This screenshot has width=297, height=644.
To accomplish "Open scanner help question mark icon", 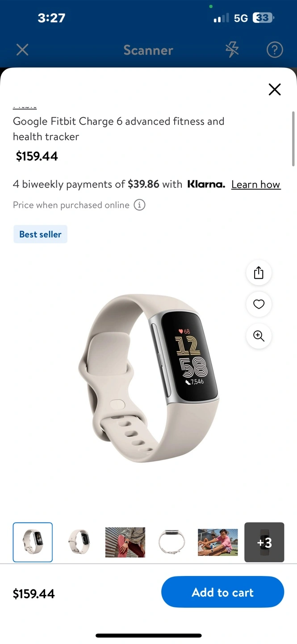I will point(275,50).
